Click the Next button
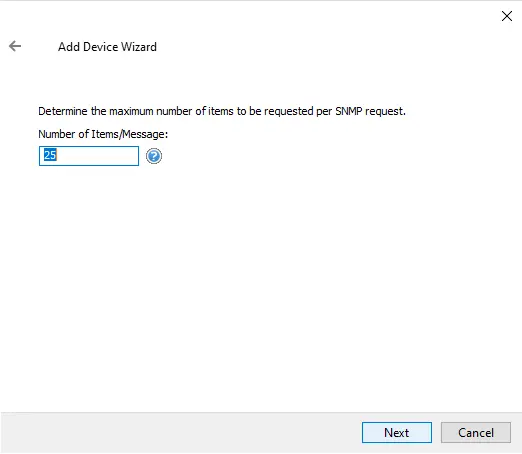Image resolution: width=522 pixels, height=454 pixels. pyautogui.click(x=397, y=432)
